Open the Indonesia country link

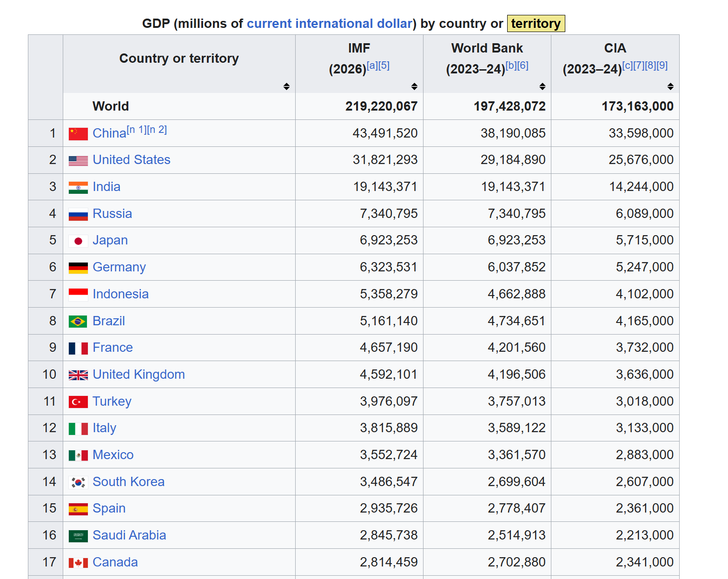[x=120, y=294]
